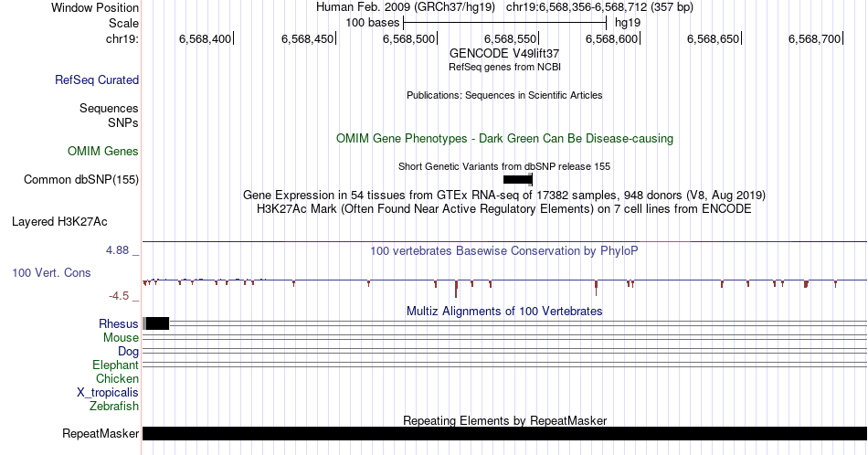
Task: Click the 6,568,500 ruler position
Action: tap(408, 38)
